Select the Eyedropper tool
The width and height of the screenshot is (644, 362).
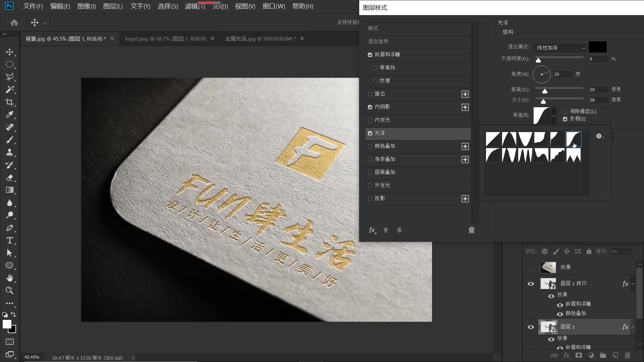pyautogui.click(x=10, y=115)
